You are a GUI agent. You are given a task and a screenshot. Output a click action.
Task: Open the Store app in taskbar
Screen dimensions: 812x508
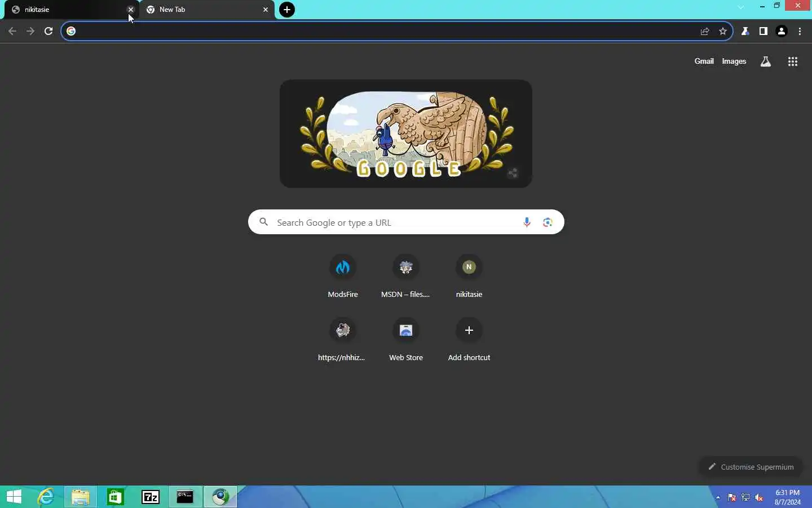[x=116, y=497]
